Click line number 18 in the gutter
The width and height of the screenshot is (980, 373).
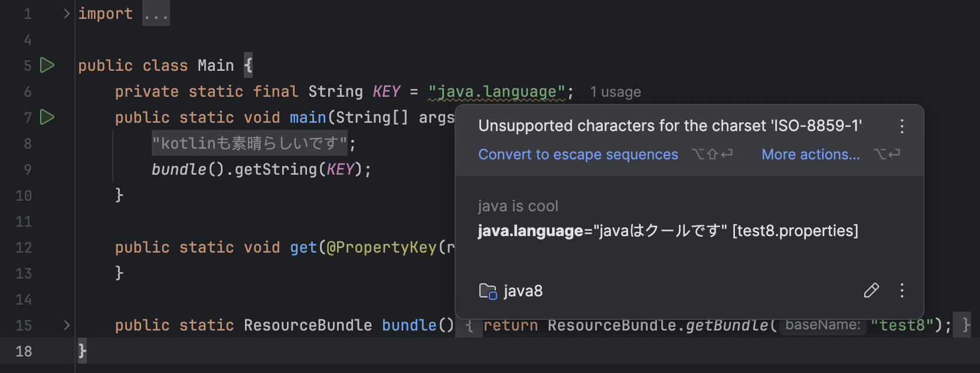tap(24, 351)
